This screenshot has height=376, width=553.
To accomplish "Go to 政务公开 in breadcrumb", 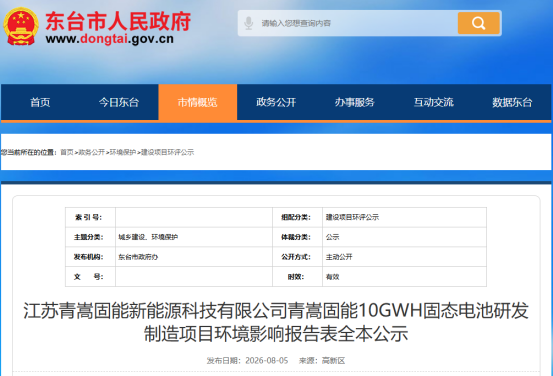I will pos(91,152).
